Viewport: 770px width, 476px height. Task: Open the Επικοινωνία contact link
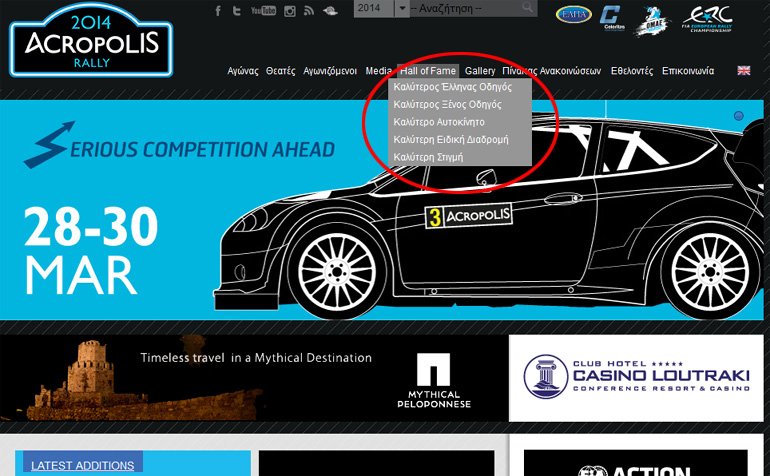tap(687, 71)
